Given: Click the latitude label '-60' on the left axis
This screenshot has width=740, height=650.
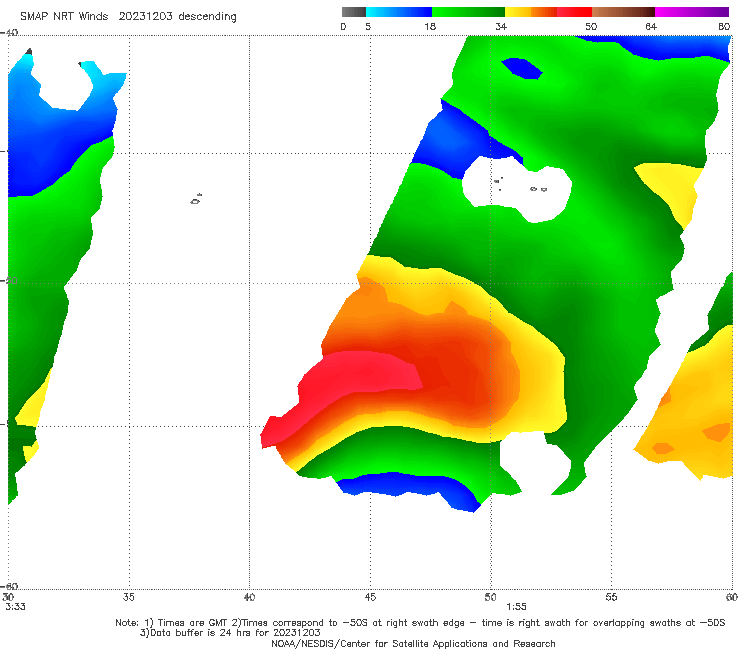Looking at the screenshot, I should click(x=9, y=586).
